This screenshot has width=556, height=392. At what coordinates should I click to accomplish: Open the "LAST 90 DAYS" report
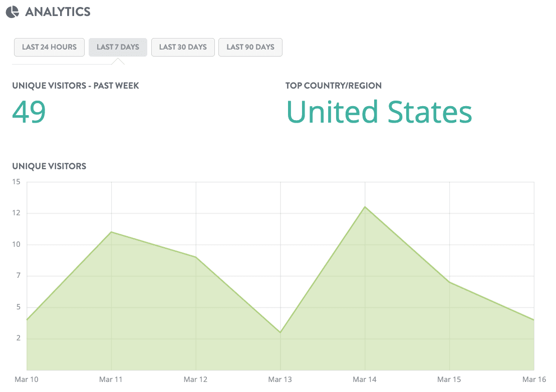(250, 47)
